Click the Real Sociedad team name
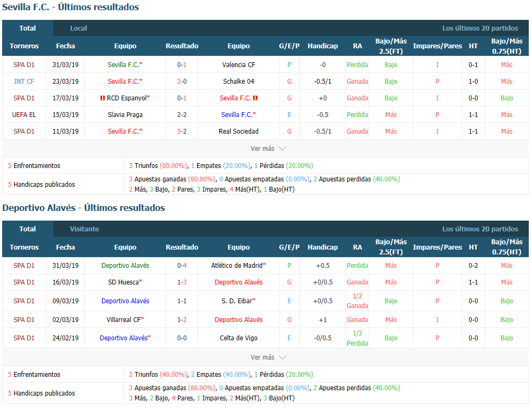 pyautogui.click(x=239, y=131)
